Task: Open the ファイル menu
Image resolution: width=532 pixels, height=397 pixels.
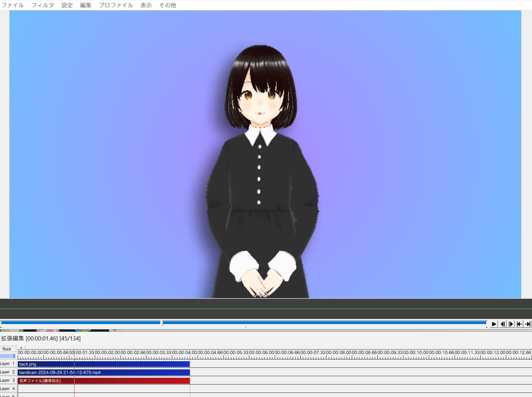Action: (13, 5)
